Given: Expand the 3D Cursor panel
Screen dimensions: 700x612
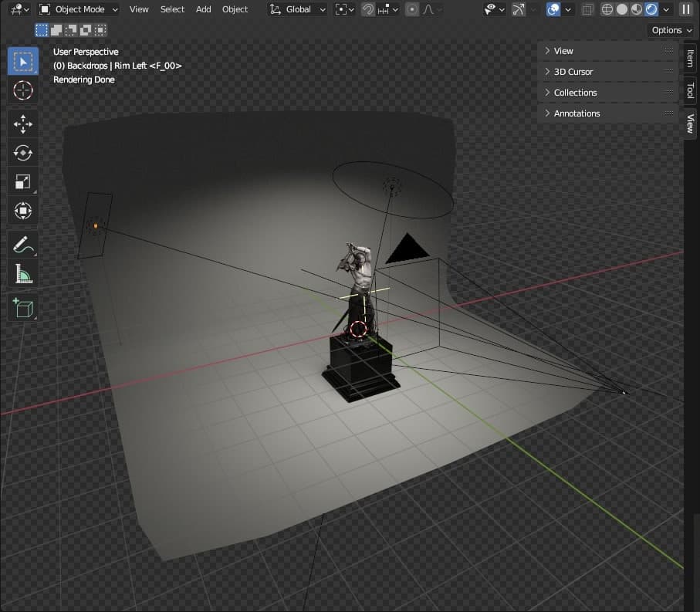Looking at the screenshot, I should pos(573,72).
